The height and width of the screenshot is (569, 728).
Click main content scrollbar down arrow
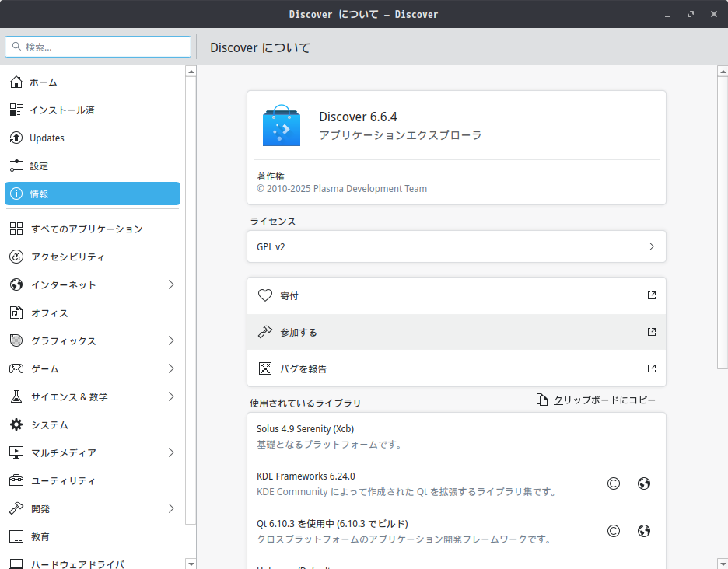(x=723, y=564)
